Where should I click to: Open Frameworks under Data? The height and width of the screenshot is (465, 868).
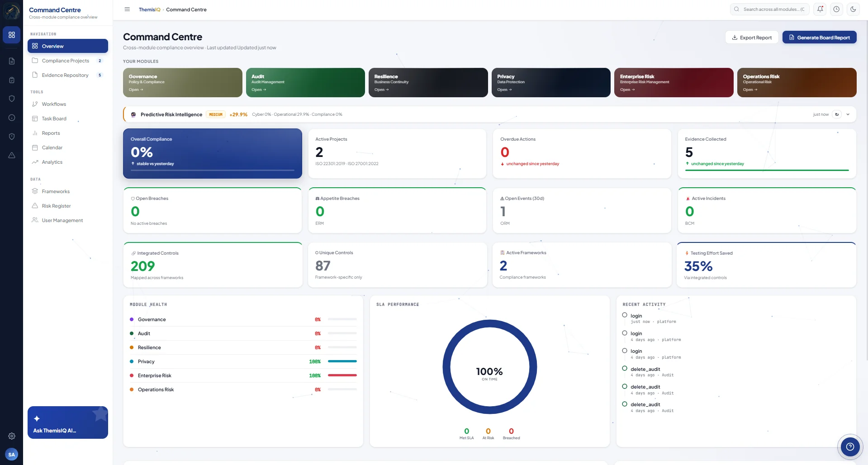coord(68,191)
